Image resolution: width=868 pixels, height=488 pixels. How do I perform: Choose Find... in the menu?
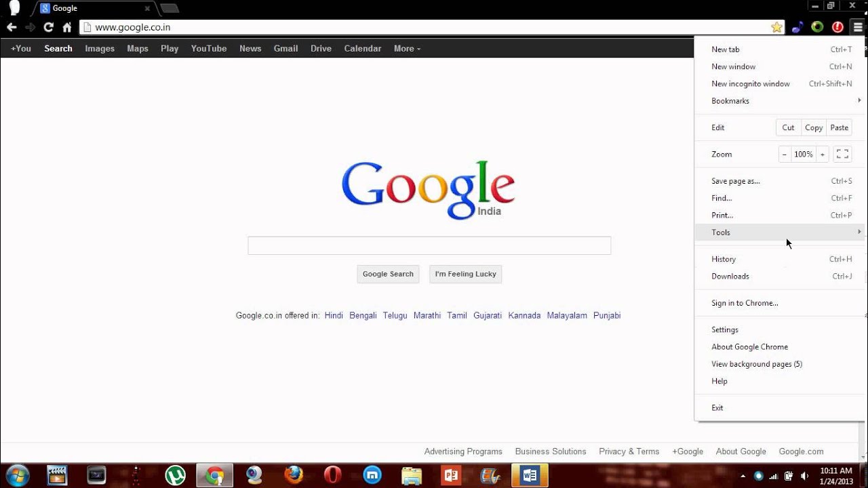click(x=780, y=198)
